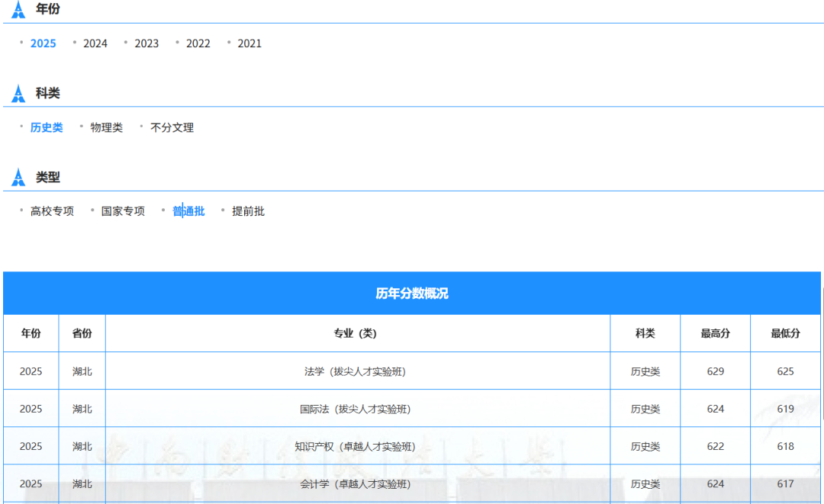Click the tower icon beside 类型

(18, 178)
